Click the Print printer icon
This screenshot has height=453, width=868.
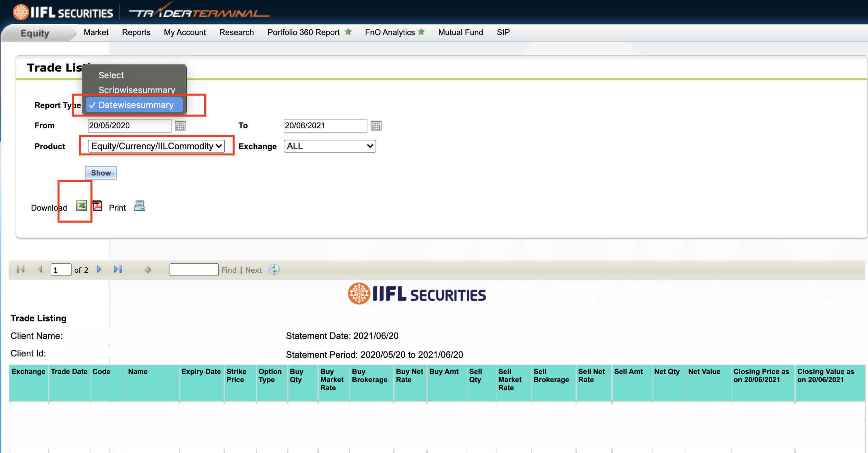[139, 205]
